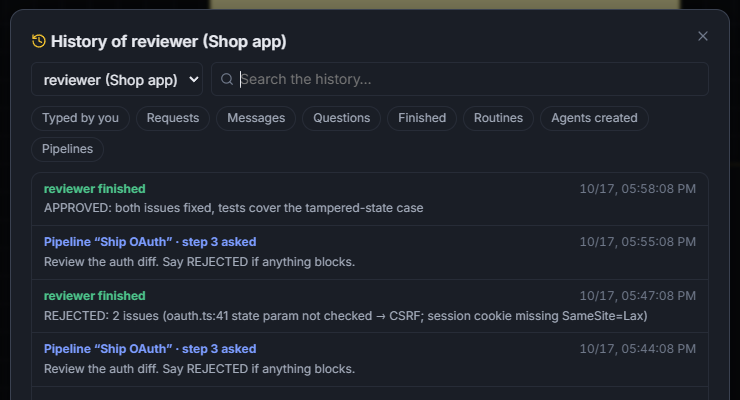Open the reviewer (Shop app) agent dropdown
The image size is (740, 400).
point(117,79)
